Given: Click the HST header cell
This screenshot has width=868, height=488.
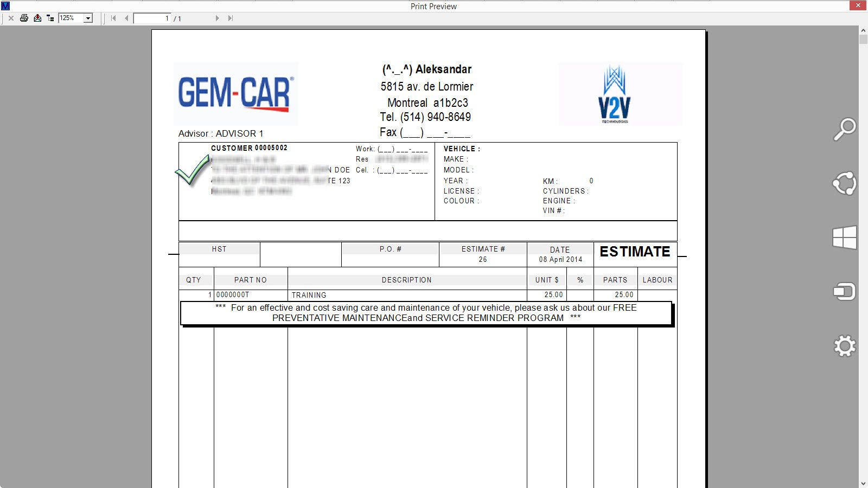Looking at the screenshot, I should pyautogui.click(x=219, y=249).
